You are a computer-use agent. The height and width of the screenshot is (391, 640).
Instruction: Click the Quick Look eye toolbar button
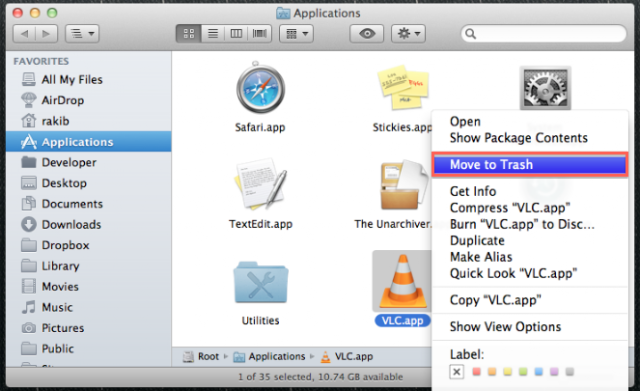[367, 33]
